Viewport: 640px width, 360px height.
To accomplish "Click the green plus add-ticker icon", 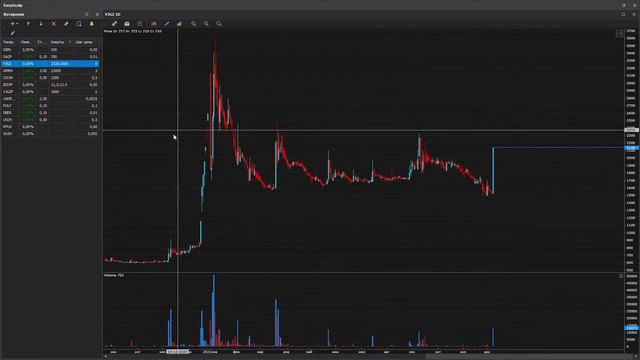I will point(12,24).
